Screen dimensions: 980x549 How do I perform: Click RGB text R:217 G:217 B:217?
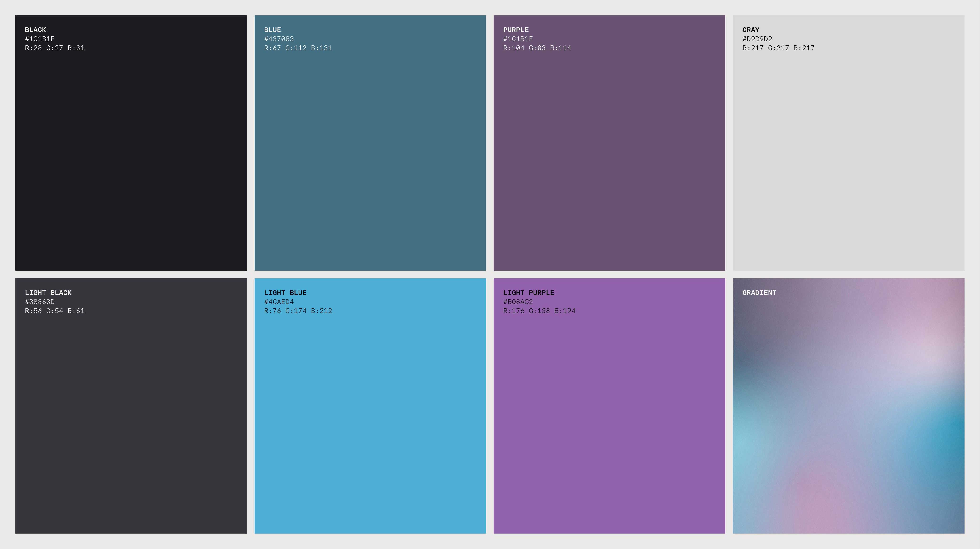coord(778,48)
